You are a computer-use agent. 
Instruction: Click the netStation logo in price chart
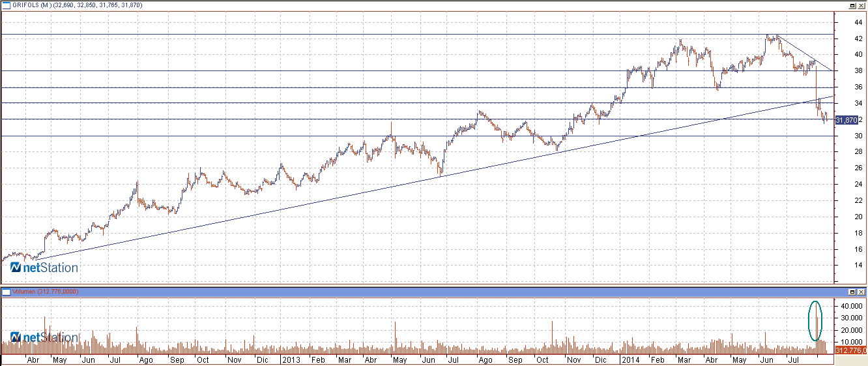coord(44,267)
